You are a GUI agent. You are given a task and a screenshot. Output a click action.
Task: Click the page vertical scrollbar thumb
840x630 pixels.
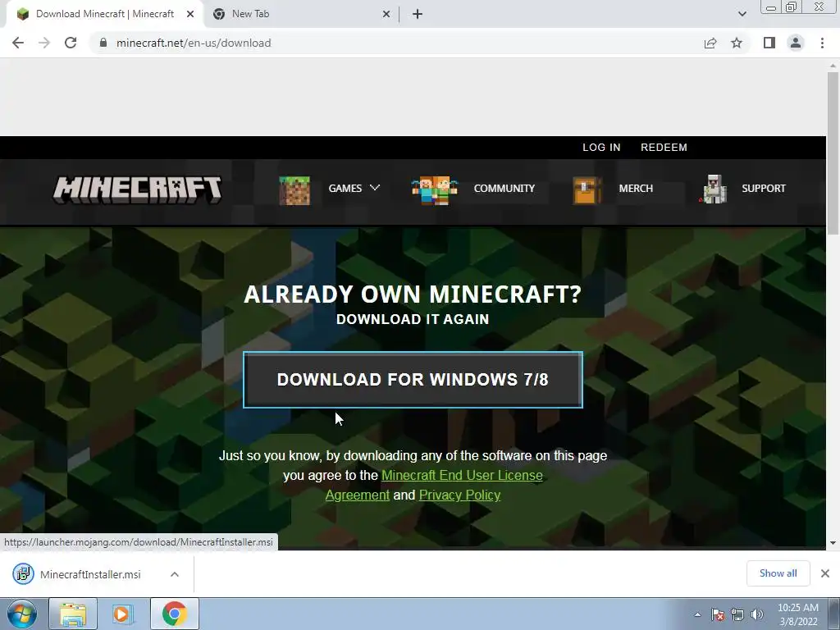coord(833,153)
